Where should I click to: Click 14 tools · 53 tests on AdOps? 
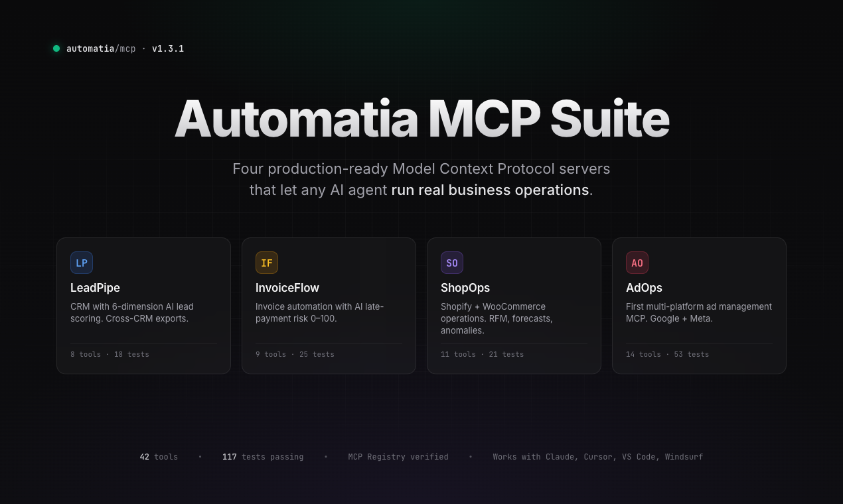667,354
